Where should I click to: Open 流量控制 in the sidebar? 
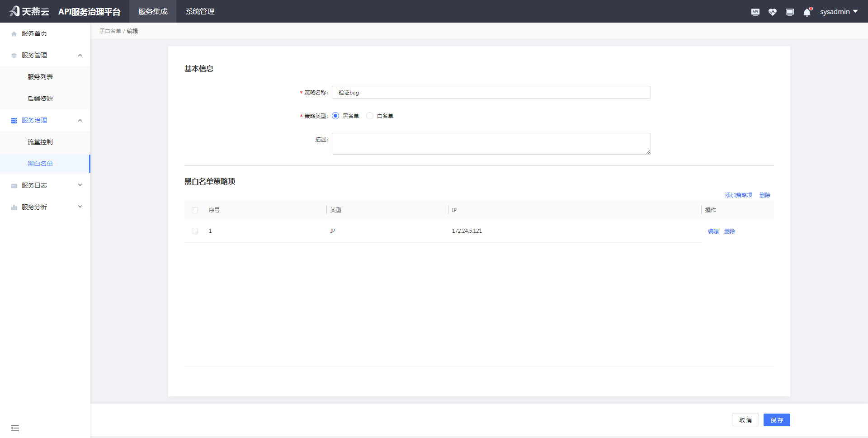tap(40, 142)
